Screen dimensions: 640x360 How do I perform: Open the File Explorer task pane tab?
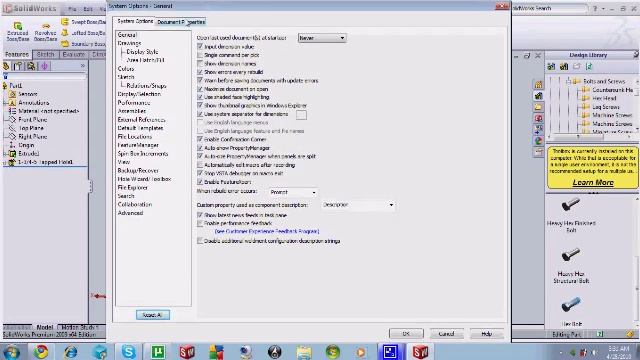pos(538,107)
